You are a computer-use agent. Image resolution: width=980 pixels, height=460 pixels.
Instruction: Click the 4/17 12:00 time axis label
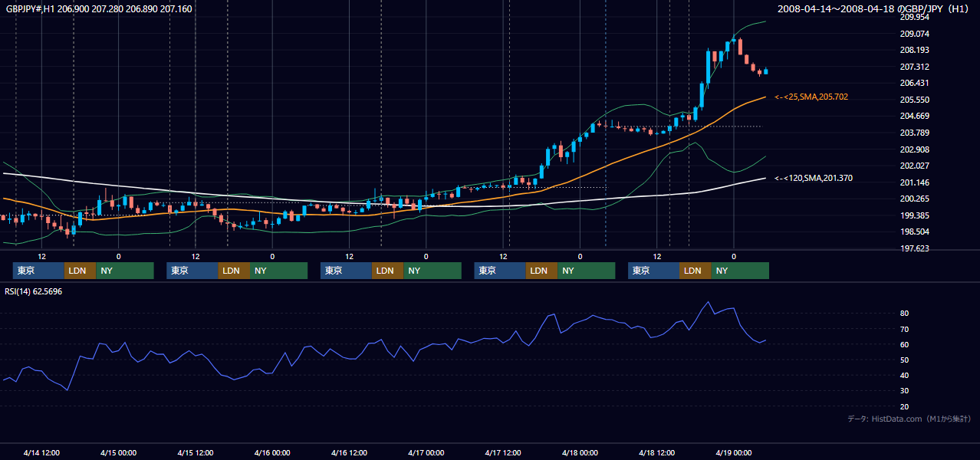503,452
